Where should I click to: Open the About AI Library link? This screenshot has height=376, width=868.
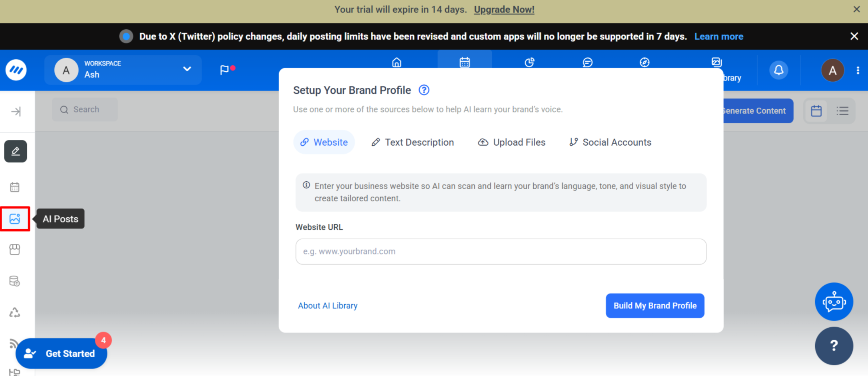click(x=328, y=305)
